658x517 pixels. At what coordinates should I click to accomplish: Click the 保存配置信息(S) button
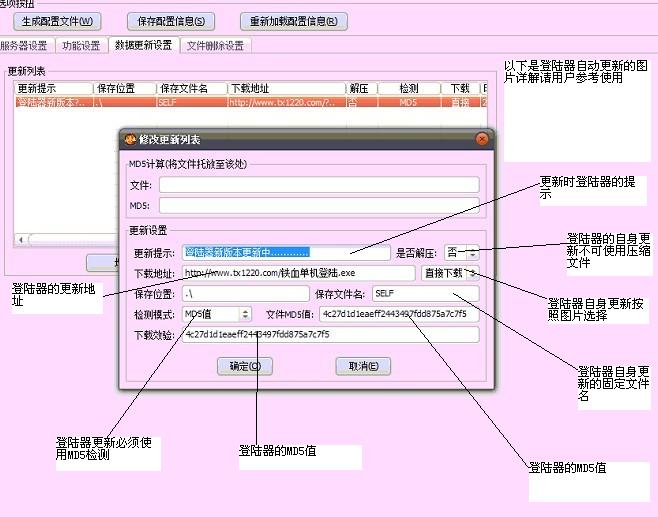tap(171, 21)
